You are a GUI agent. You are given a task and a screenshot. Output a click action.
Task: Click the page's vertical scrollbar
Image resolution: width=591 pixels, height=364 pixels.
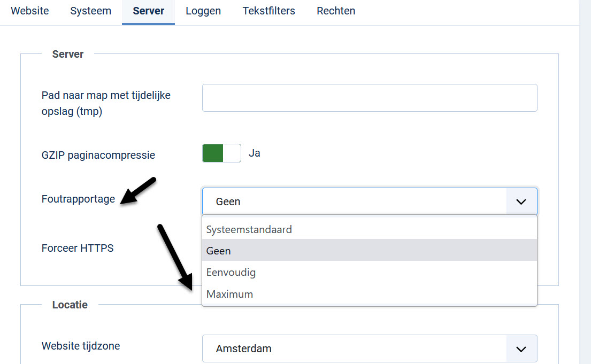pyautogui.click(x=585, y=182)
